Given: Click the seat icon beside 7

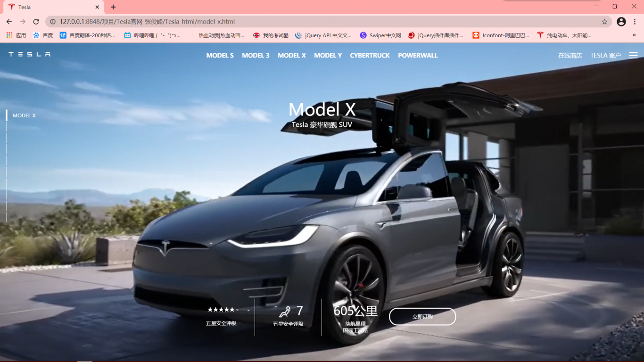Looking at the screenshot, I should pyautogui.click(x=285, y=312).
